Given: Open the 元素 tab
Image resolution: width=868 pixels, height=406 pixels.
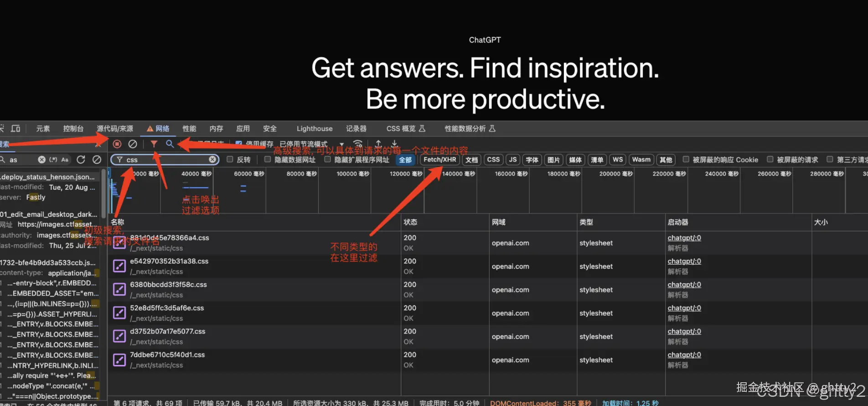Looking at the screenshot, I should [43, 129].
